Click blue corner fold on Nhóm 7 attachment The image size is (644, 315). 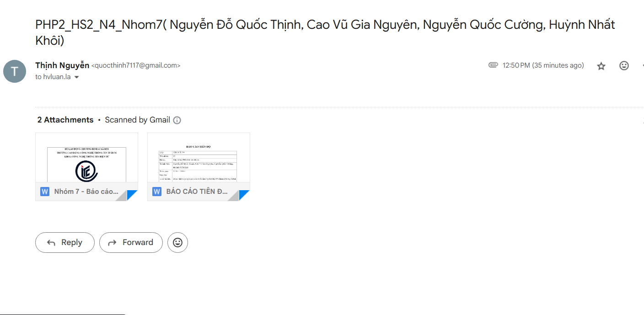coord(132,196)
